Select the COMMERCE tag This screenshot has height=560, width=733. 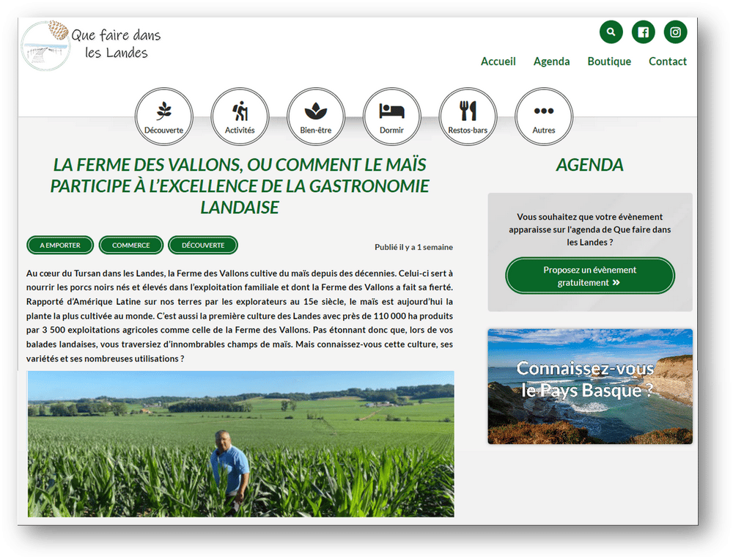pyautogui.click(x=131, y=245)
